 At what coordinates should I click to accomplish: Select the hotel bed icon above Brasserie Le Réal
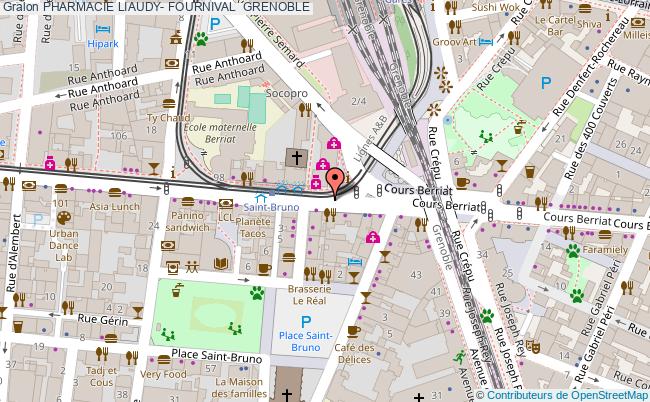(355, 262)
